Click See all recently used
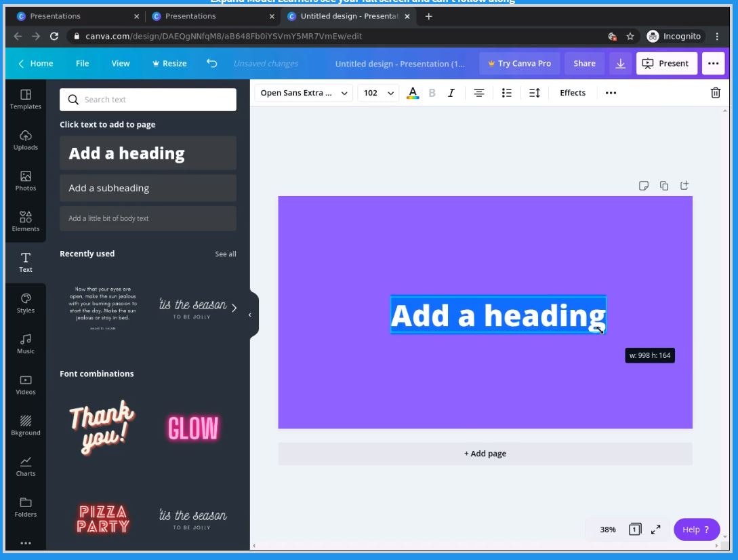Image resolution: width=738 pixels, height=560 pixels. tap(226, 254)
